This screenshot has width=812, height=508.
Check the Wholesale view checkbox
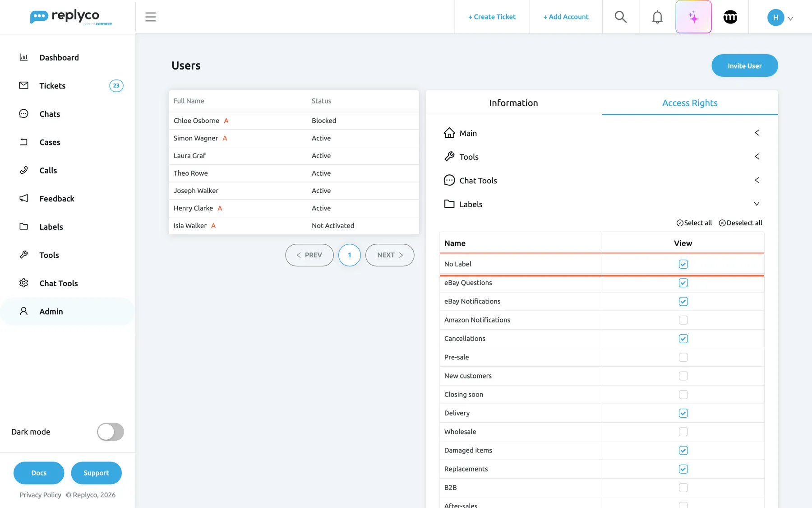click(683, 432)
